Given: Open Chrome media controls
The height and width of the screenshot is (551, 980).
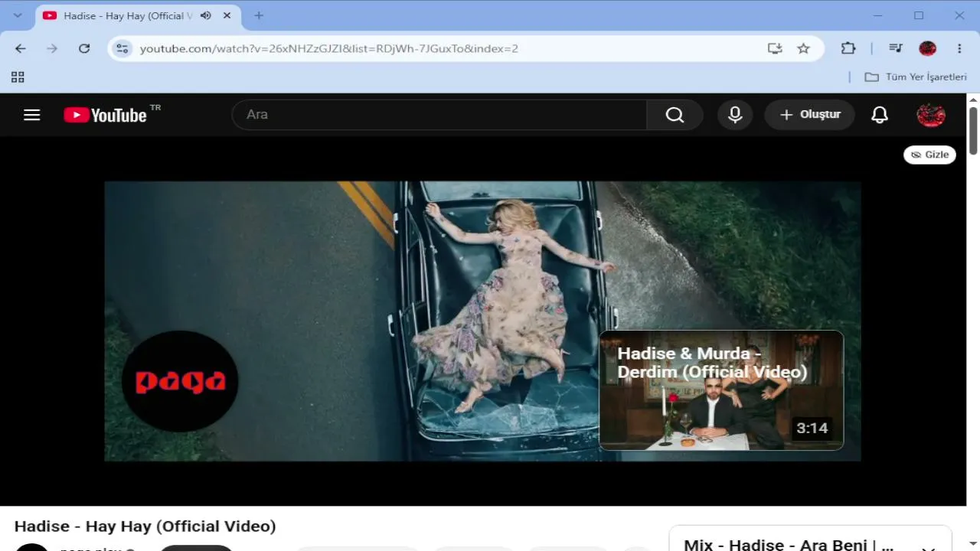Looking at the screenshot, I should [x=896, y=48].
